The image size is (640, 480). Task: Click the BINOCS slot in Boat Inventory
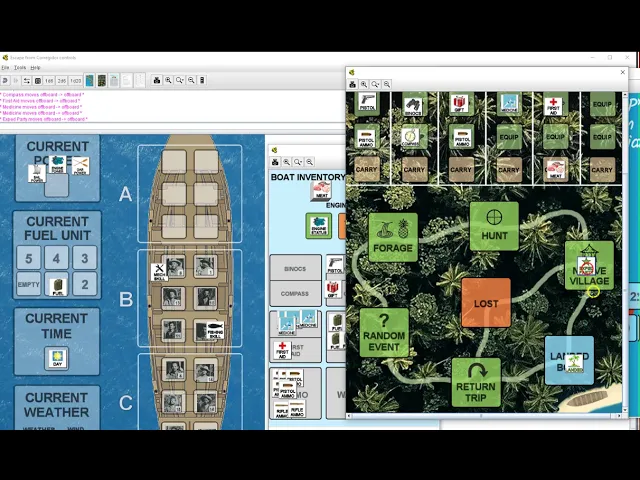point(296,269)
